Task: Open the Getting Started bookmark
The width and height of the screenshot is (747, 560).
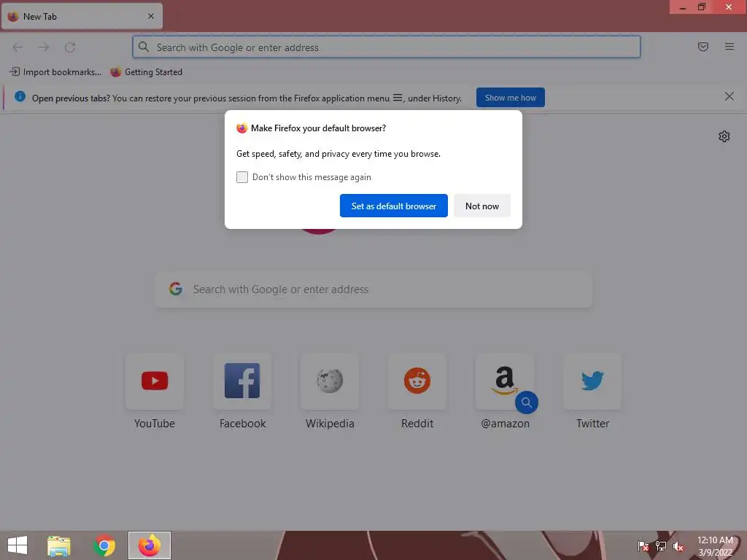Action: tap(146, 72)
